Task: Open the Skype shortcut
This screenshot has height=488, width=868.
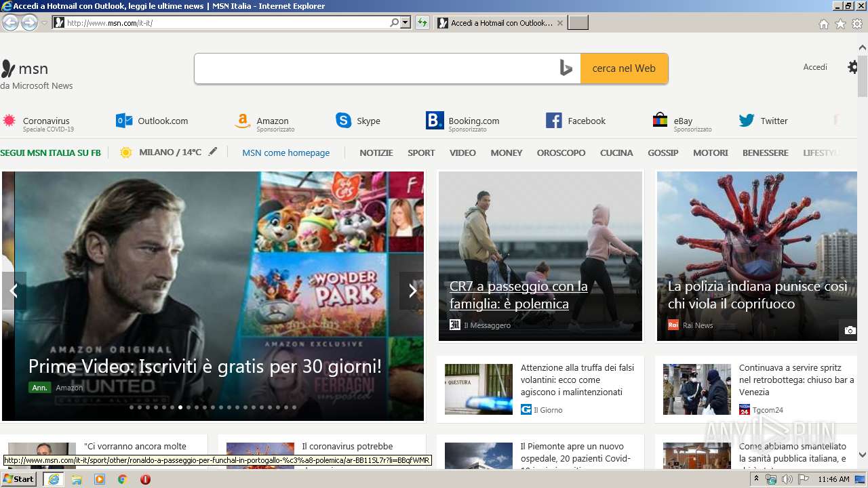Action: (x=358, y=121)
